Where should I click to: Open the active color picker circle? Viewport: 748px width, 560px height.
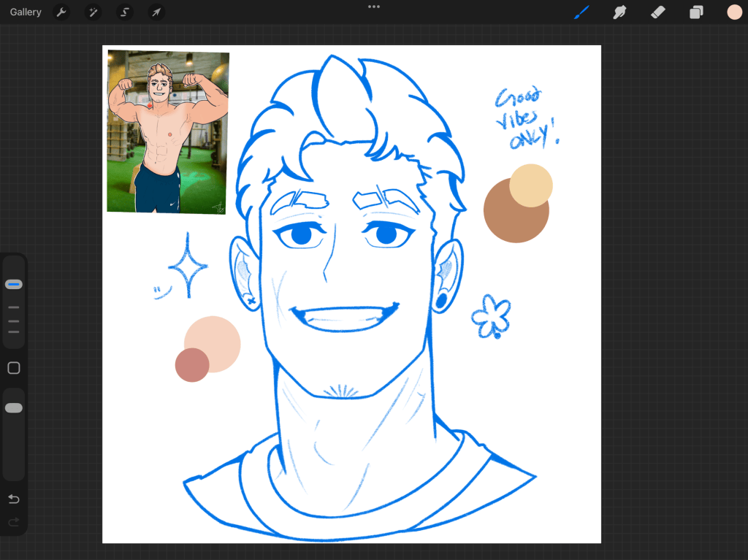tap(734, 12)
